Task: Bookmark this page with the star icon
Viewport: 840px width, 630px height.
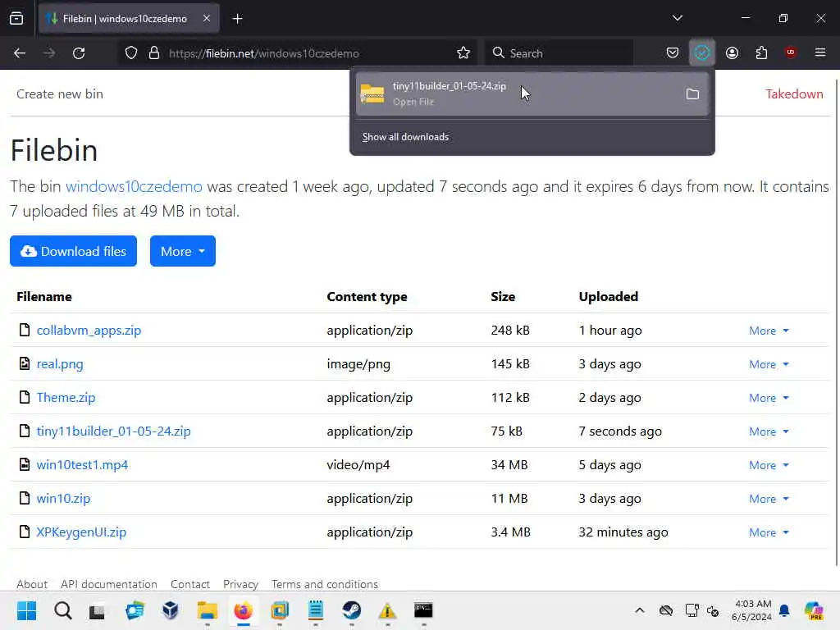Action: 463,53
